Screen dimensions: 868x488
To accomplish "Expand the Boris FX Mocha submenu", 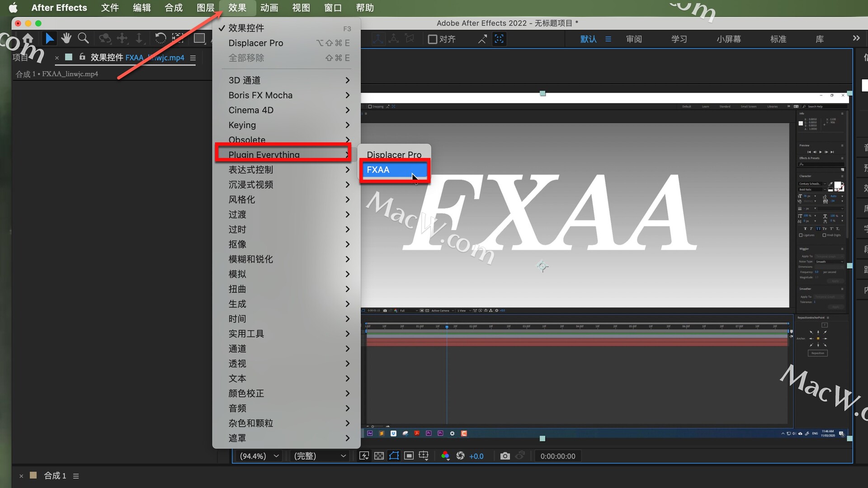I will [x=286, y=95].
